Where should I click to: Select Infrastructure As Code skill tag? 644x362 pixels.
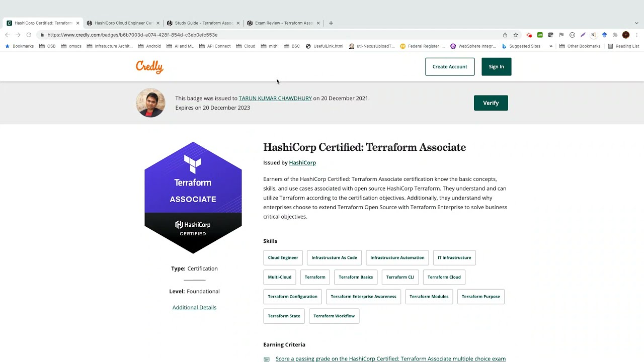(x=334, y=258)
